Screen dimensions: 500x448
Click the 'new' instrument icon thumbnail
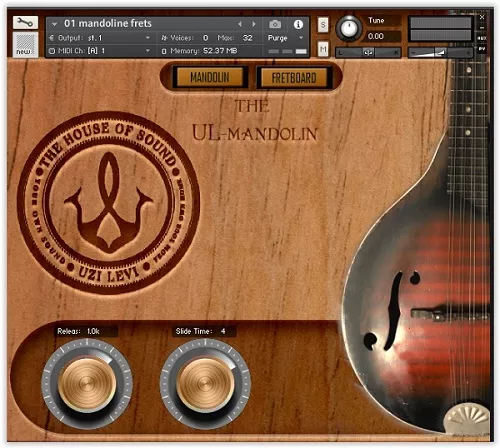point(25,45)
